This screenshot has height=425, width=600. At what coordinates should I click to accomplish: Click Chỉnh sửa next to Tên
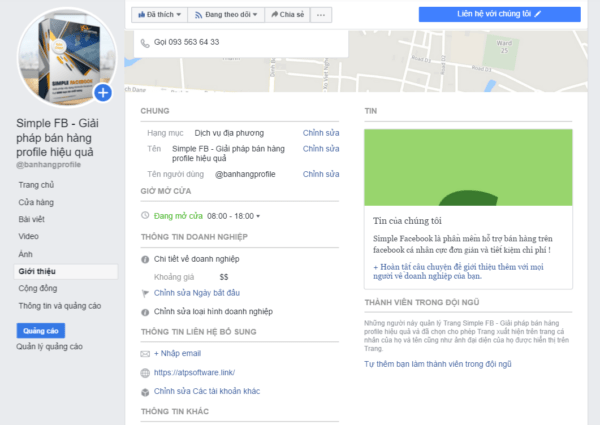321,149
